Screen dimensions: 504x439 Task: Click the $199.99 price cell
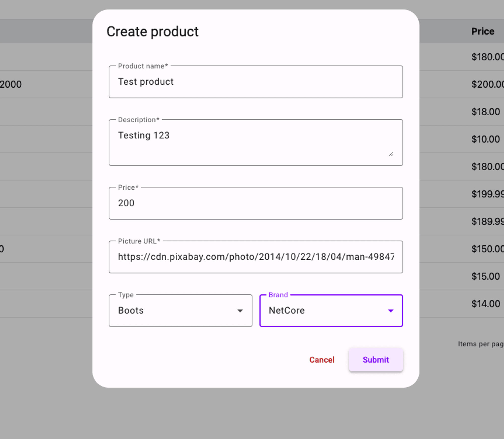487,194
